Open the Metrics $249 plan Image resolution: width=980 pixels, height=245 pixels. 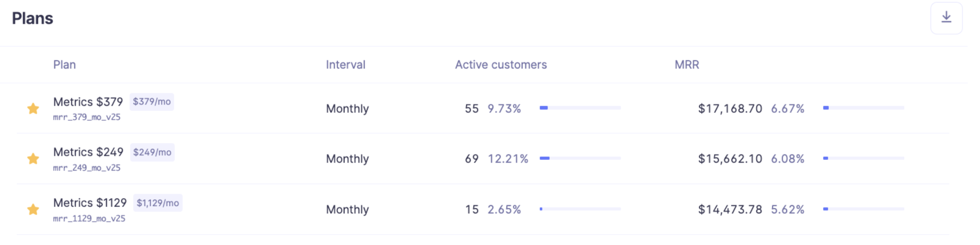88,152
